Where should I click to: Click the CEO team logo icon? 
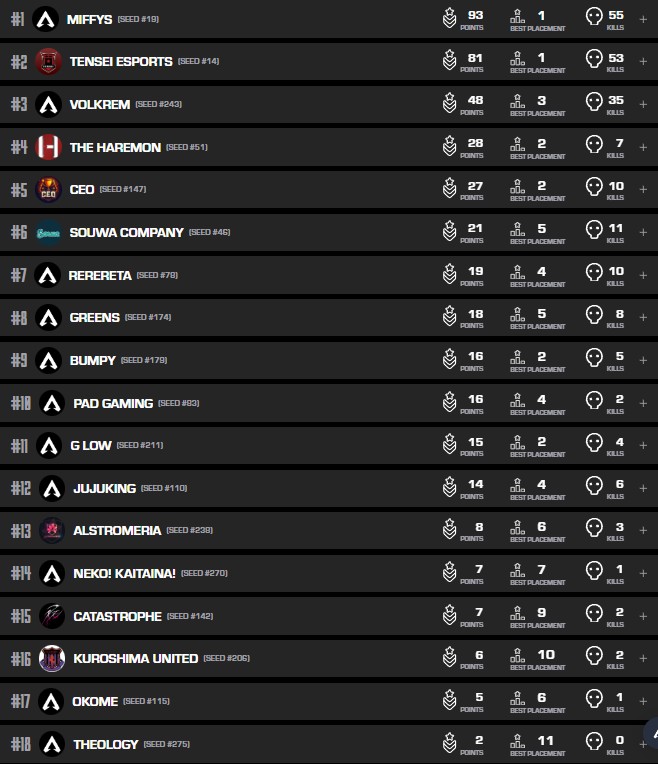pos(48,189)
